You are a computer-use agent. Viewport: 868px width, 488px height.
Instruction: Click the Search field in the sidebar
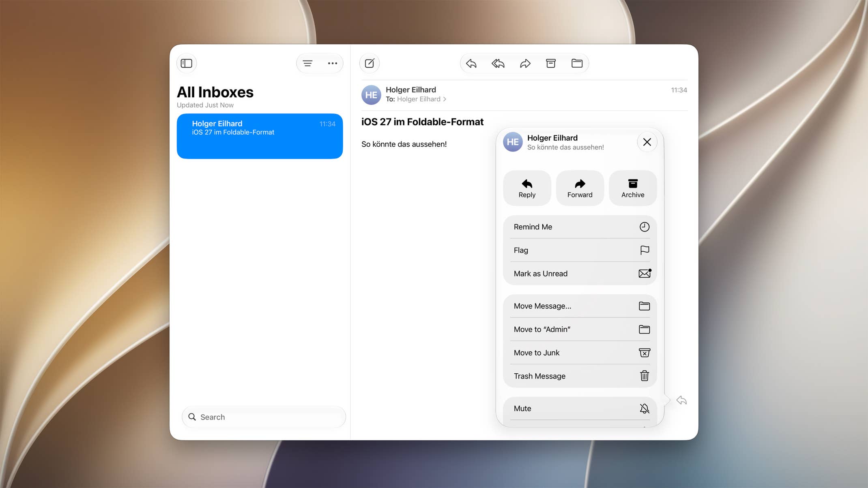click(x=264, y=417)
